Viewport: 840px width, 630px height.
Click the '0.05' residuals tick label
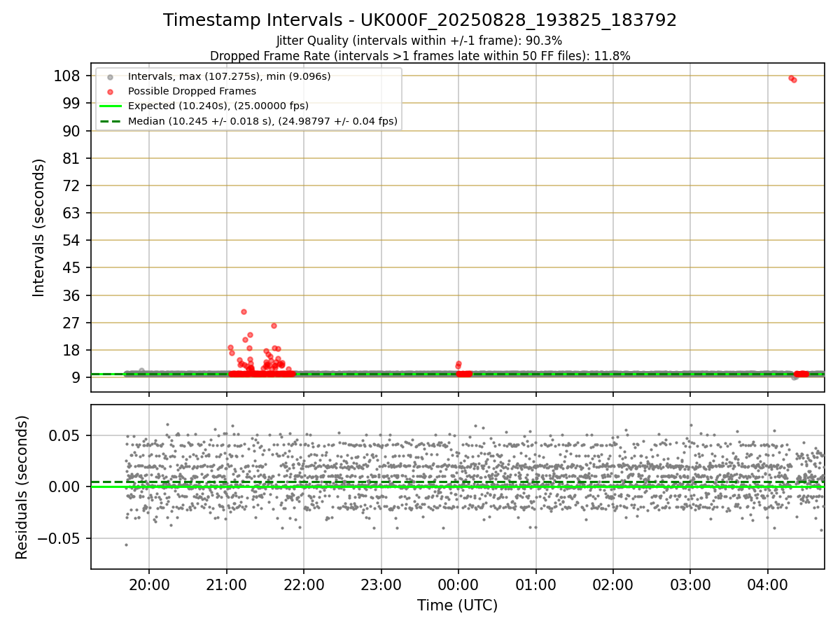pyautogui.click(x=64, y=435)
